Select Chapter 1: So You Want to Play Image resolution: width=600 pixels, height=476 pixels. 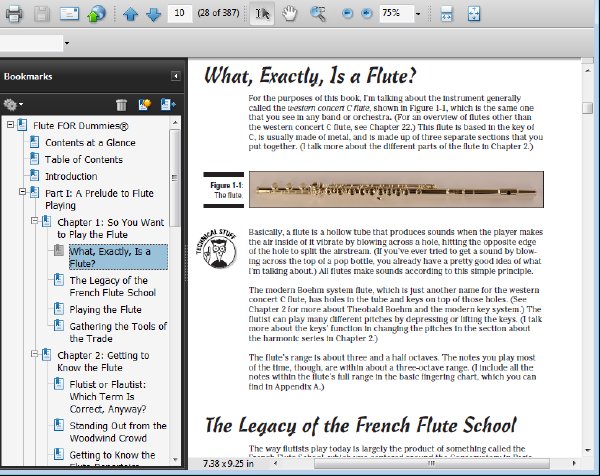pos(111,228)
